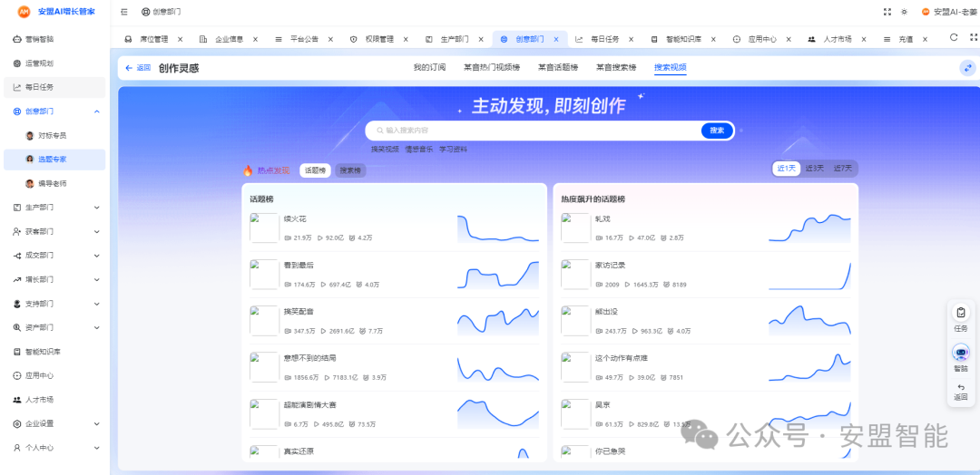Image resolution: width=980 pixels, height=475 pixels.
Task: Click the trend chart for 熊出没
Action: [810, 321]
